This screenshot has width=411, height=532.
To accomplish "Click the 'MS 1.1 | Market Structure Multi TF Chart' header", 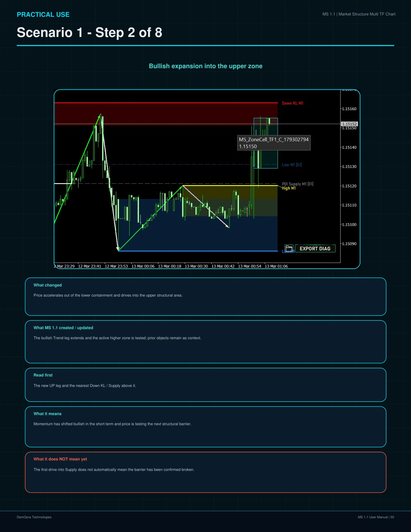I will [x=359, y=14].
